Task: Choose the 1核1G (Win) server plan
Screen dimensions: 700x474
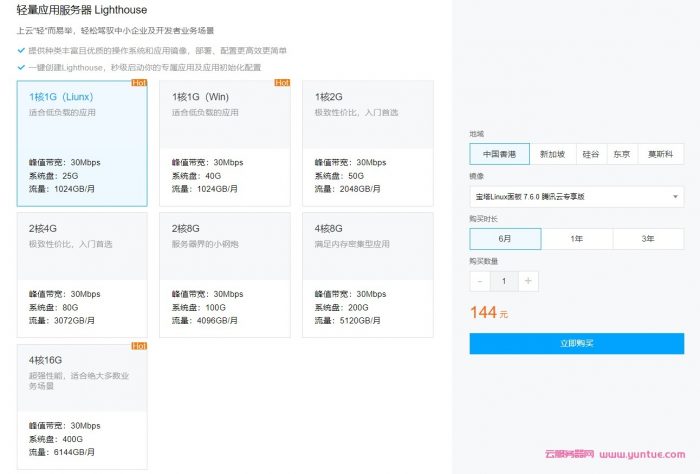Action: point(225,142)
